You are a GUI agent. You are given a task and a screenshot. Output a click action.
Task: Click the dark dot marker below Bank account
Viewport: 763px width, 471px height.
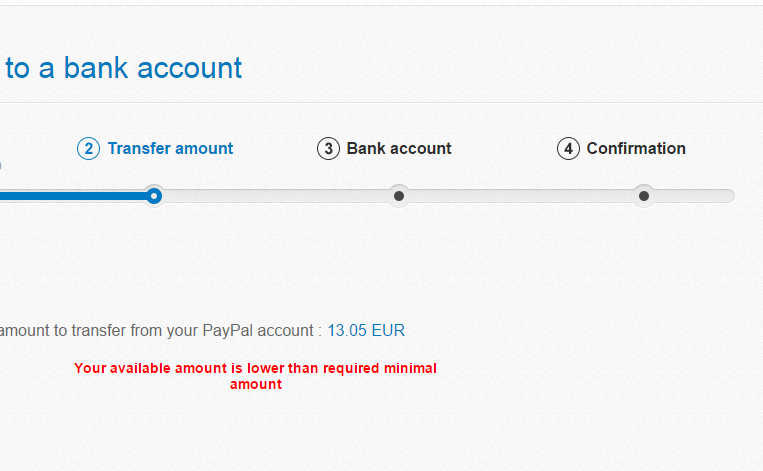click(x=399, y=196)
